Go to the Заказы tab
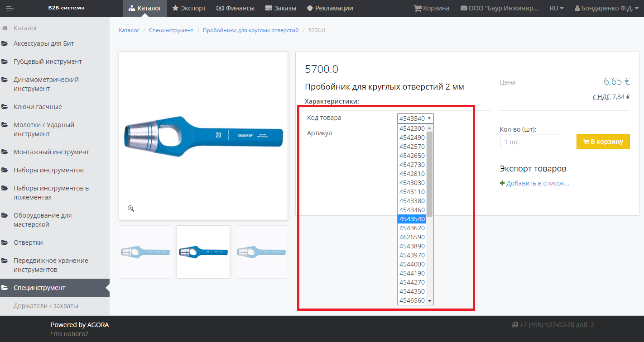The width and height of the screenshot is (644, 342). tap(281, 8)
